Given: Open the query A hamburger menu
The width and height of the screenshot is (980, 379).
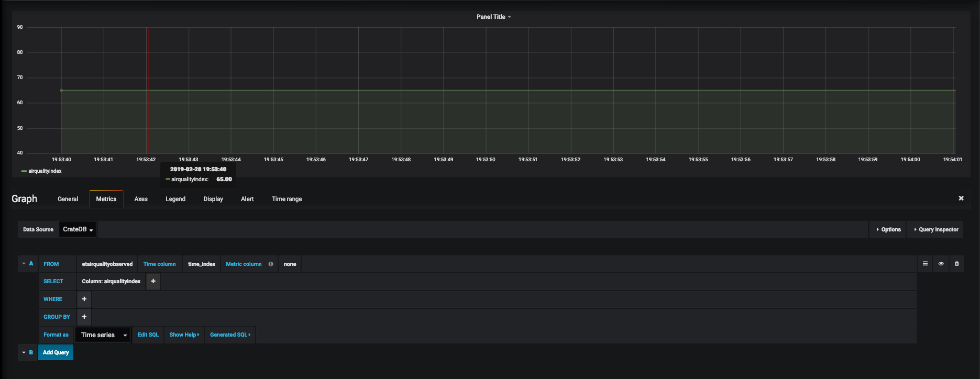Looking at the screenshot, I should 925,264.
